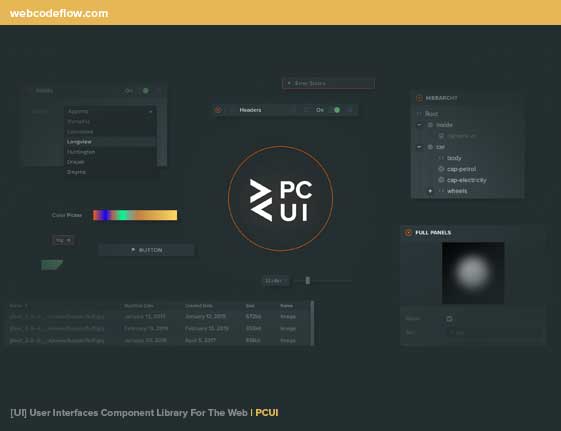The image size is (561, 431).
Task: Click the numeric field left of the slider
Action: (275, 281)
